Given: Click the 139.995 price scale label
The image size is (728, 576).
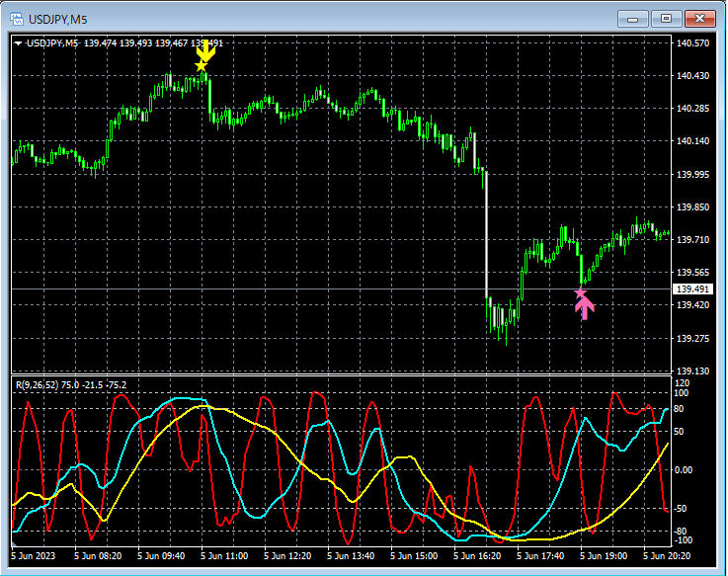Looking at the screenshot, I should click(x=692, y=174).
